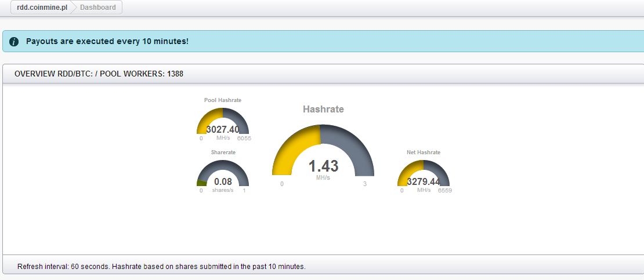Click the 3279.44 net hashrate value
The width and height of the screenshot is (644, 280).
tap(424, 181)
